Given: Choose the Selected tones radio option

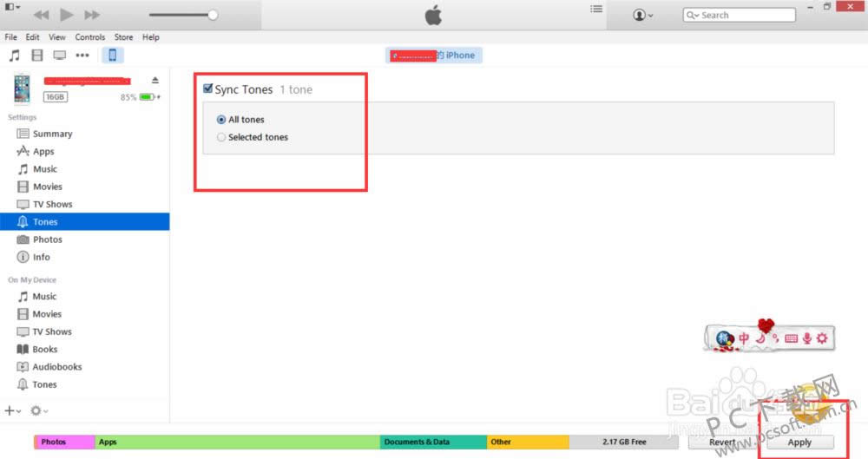Looking at the screenshot, I should (x=221, y=137).
